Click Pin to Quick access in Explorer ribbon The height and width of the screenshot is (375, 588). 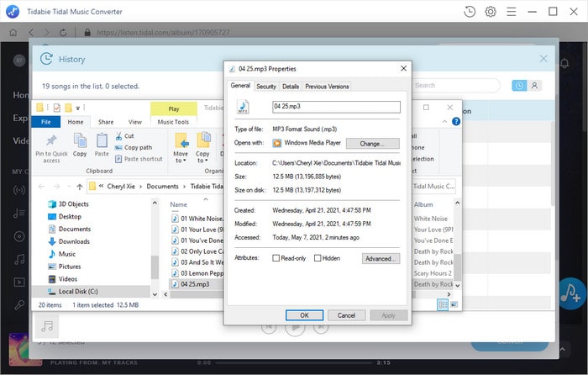[51, 149]
